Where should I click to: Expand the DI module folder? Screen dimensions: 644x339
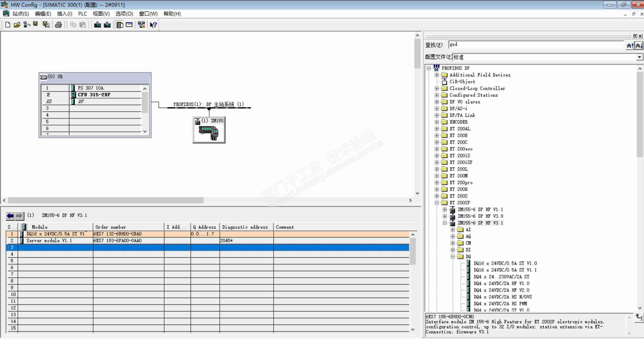[453, 250]
